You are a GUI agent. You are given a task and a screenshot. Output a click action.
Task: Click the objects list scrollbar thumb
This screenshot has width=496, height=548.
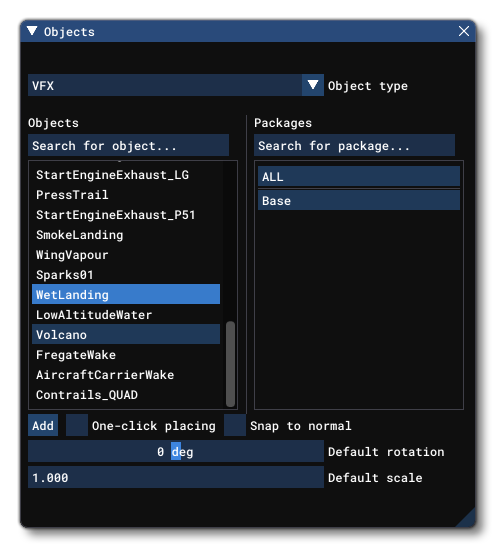click(x=230, y=364)
